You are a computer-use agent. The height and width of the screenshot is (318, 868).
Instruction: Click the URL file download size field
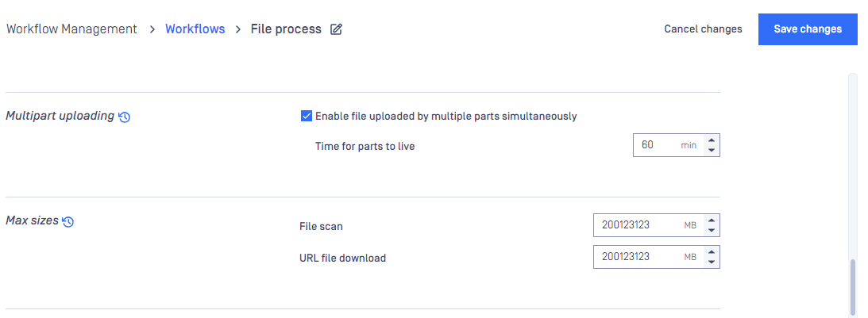click(648, 257)
